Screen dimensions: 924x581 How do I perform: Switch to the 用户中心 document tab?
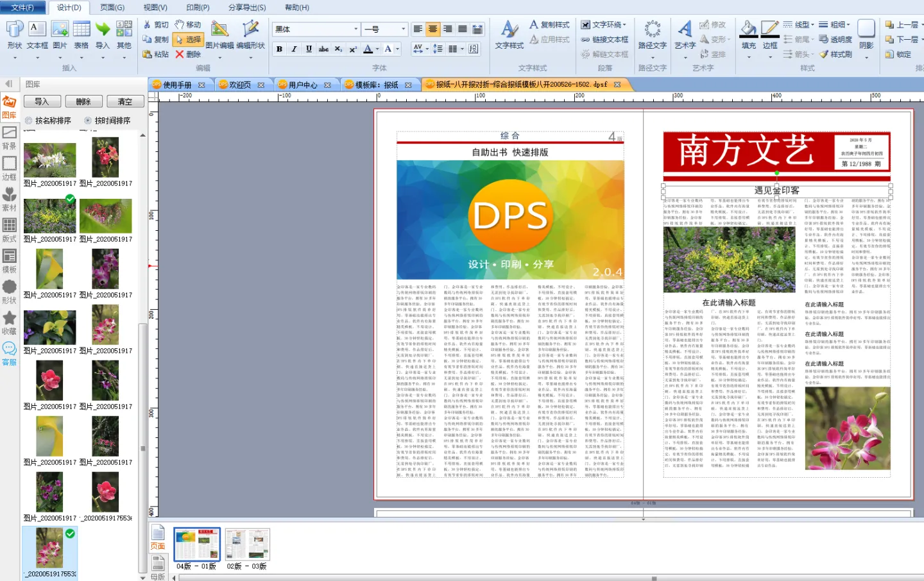click(303, 85)
